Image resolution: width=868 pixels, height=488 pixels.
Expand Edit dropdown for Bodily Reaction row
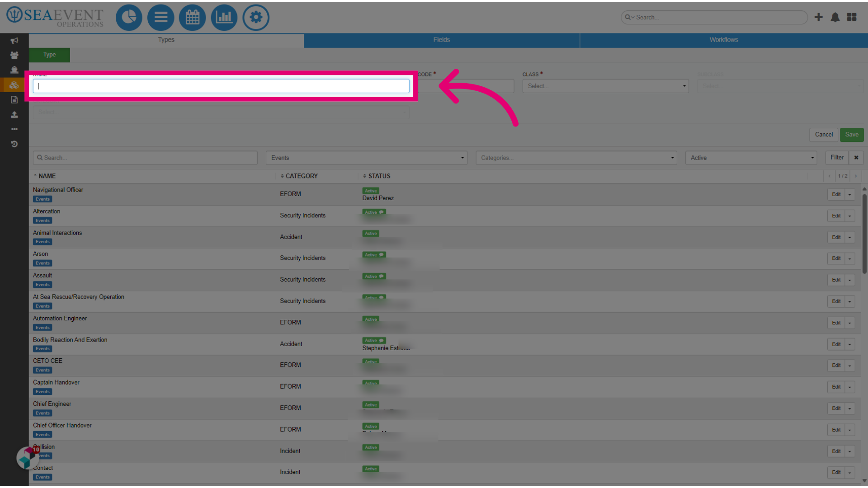pyautogui.click(x=850, y=344)
